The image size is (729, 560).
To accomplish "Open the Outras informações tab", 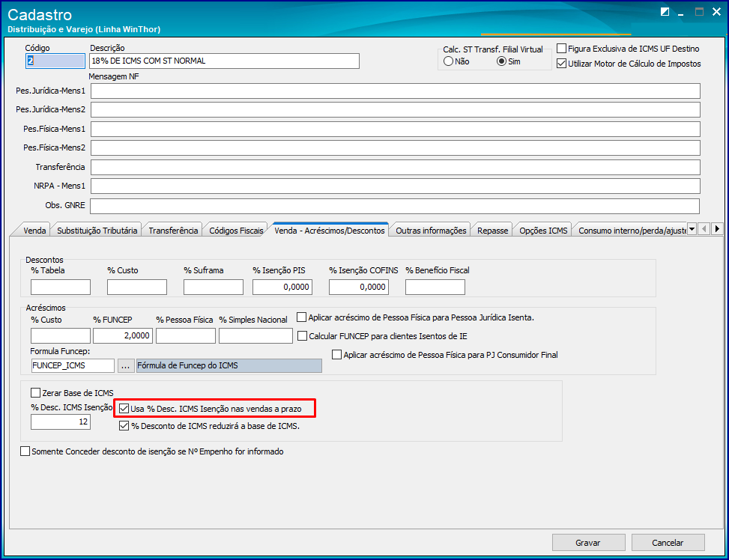I will [x=431, y=231].
